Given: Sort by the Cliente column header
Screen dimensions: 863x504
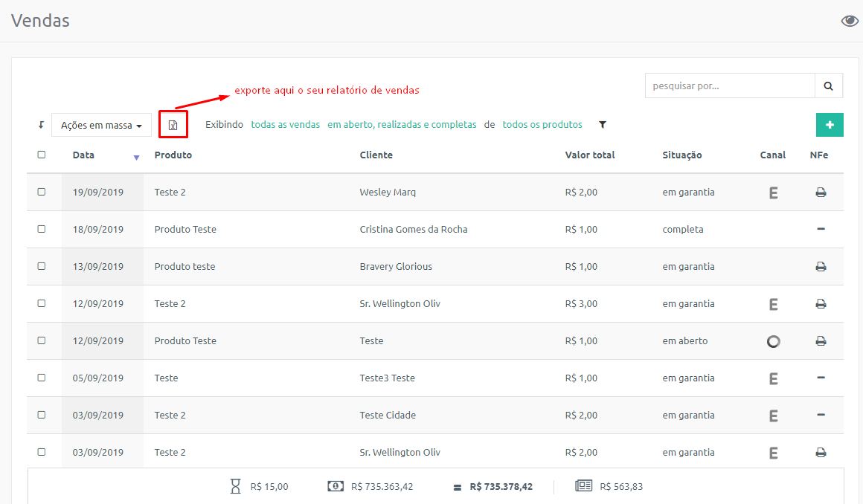Looking at the screenshot, I should 376,155.
